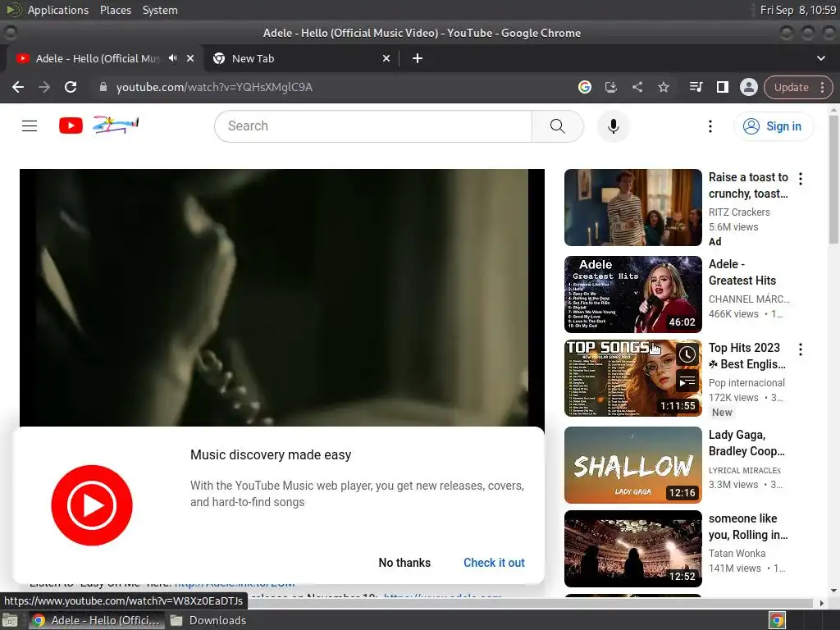Reload the YouTube page
The height and width of the screenshot is (630, 840).
click(71, 87)
